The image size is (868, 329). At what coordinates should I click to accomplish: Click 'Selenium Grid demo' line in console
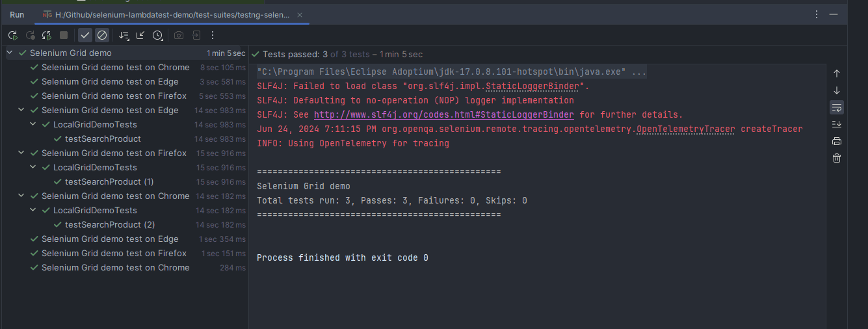point(304,187)
